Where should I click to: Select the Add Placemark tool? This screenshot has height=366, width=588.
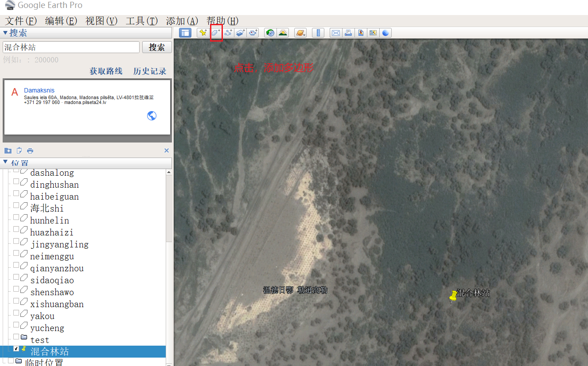203,32
